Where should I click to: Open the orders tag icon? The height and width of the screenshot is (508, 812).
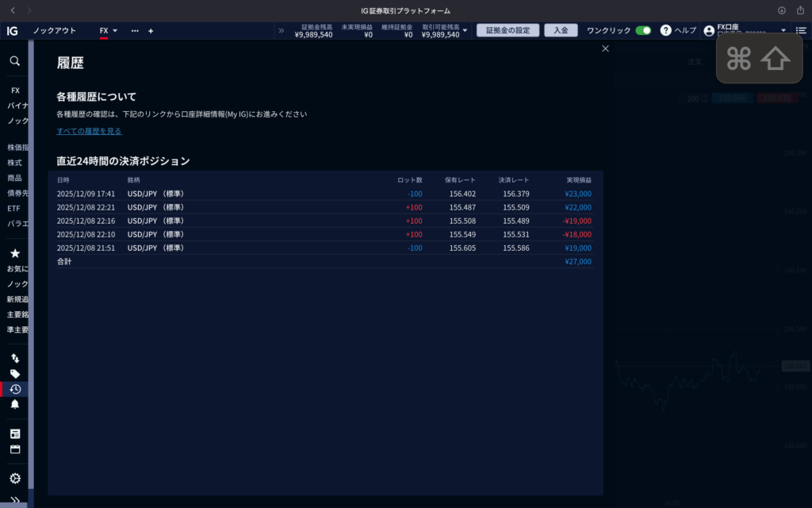coord(14,374)
